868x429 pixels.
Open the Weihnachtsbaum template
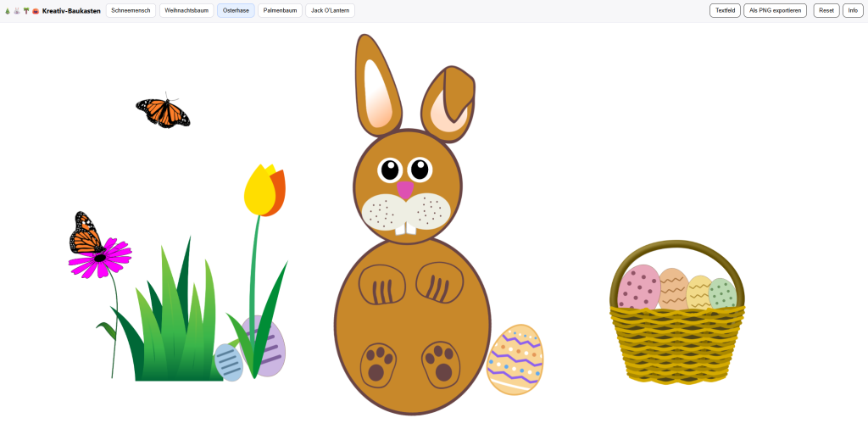(186, 10)
